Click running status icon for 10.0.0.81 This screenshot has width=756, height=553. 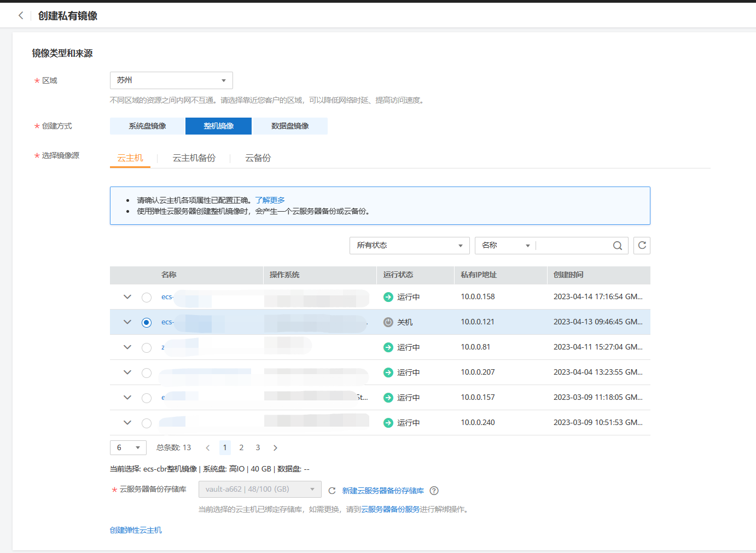point(388,347)
